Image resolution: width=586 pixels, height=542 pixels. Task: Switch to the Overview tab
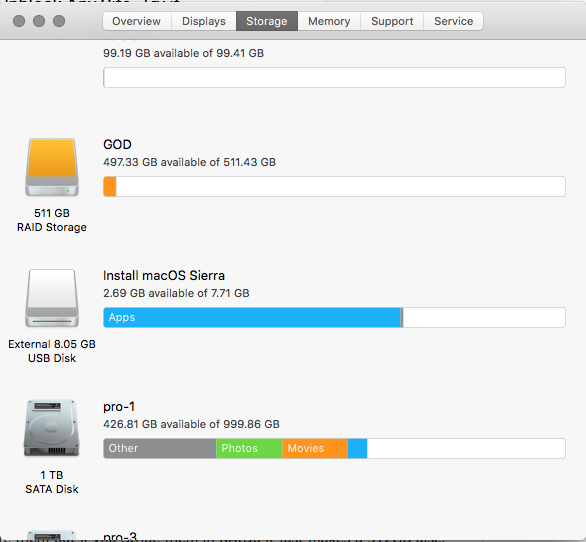(x=137, y=21)
